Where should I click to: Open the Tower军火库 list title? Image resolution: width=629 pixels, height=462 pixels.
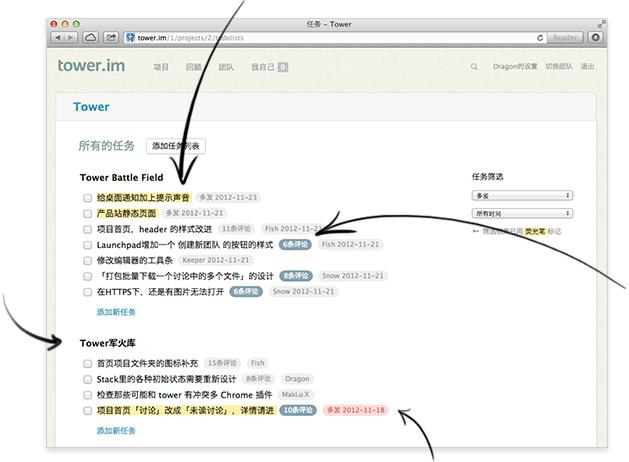108,343
